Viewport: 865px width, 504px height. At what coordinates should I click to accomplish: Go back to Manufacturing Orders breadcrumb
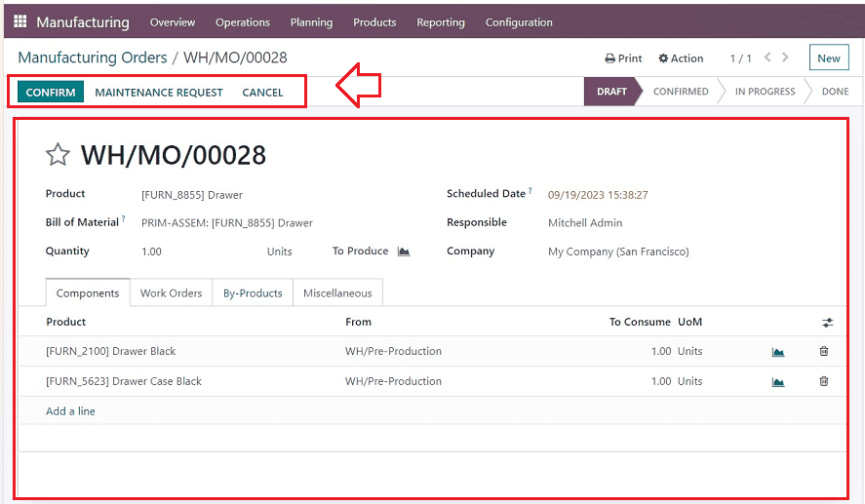pyautogui.click(x=93, y=58)
